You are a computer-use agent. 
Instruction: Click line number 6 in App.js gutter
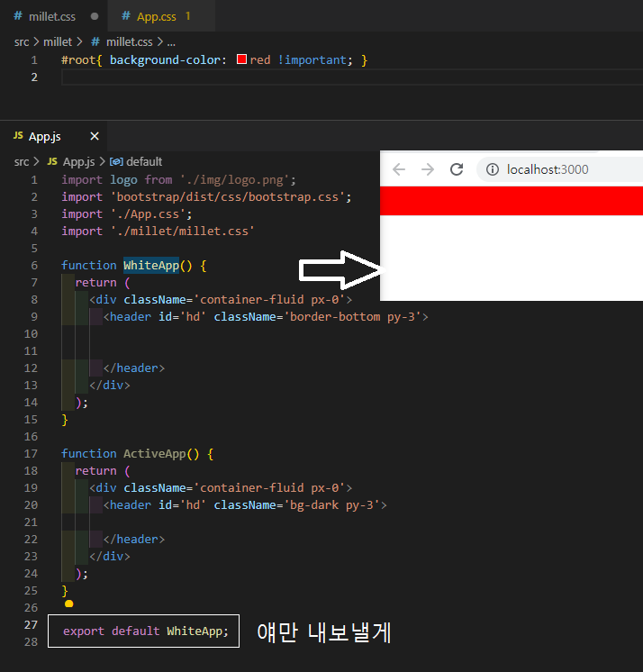(x=34, y=265)
